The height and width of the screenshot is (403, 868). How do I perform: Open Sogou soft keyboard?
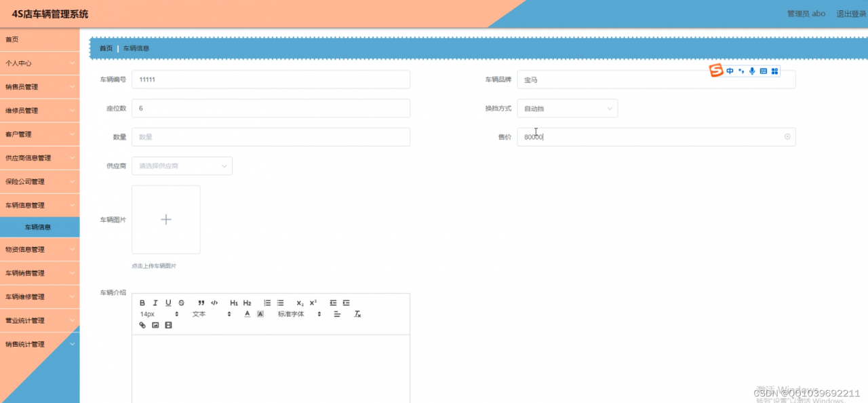(763, 71)
